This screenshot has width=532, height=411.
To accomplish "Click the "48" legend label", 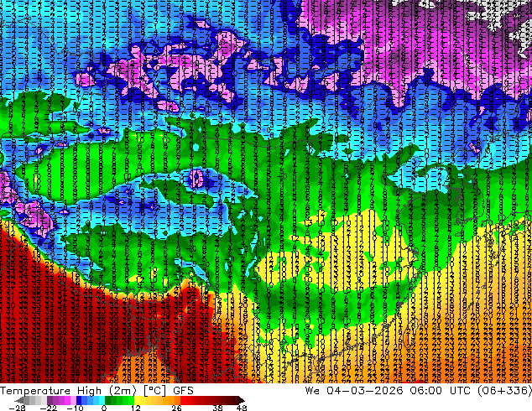I will pos(242,408).
